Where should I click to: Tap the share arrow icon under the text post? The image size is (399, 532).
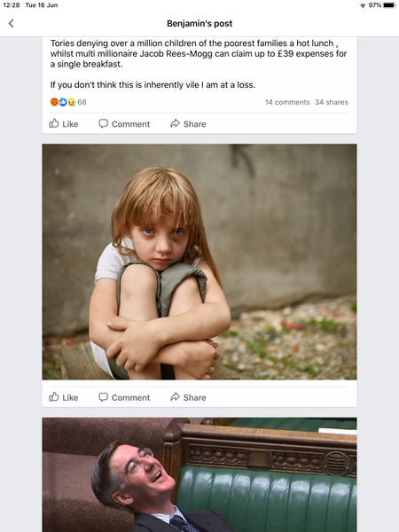pyautogui.click(x=175, y=123)
